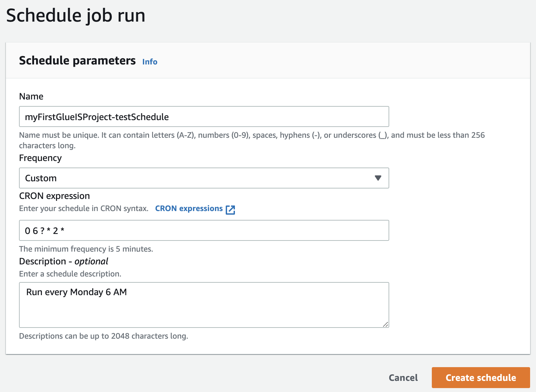Screen dimensions: 536x392
Task: Select the Name field label
Action: [31, 97]
